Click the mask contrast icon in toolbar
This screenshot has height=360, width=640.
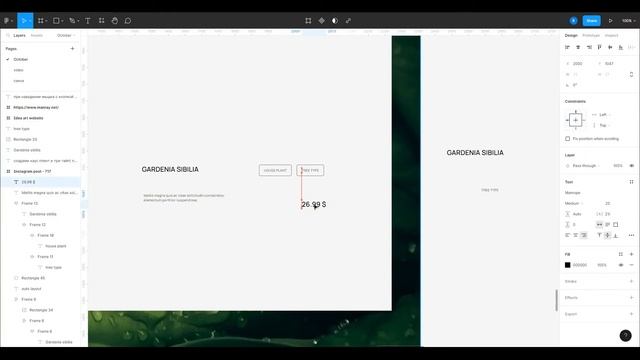335,20
